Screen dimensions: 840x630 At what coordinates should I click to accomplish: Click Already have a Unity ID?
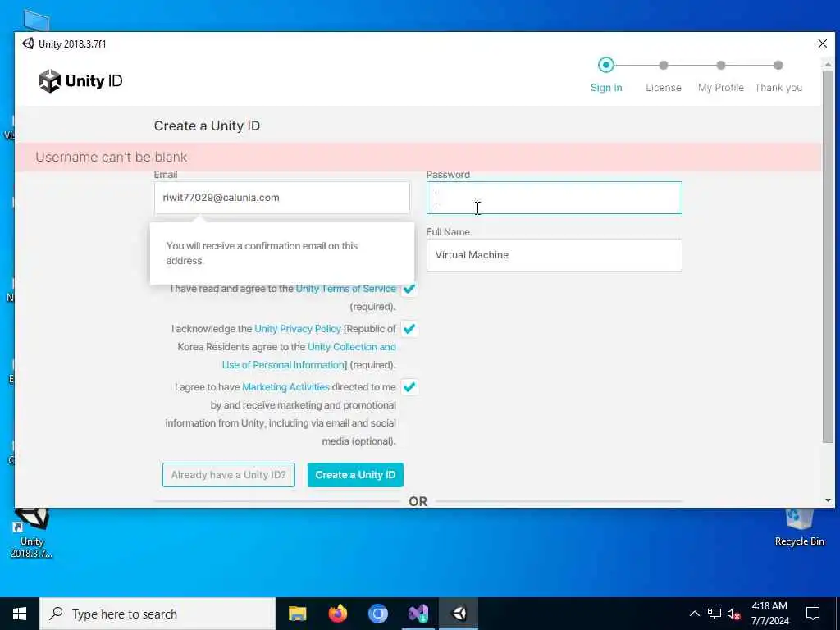click(x=229, y=475)
